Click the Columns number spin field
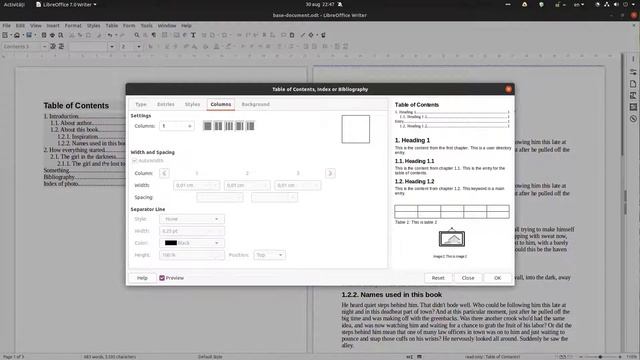 [x=176, y=126]
